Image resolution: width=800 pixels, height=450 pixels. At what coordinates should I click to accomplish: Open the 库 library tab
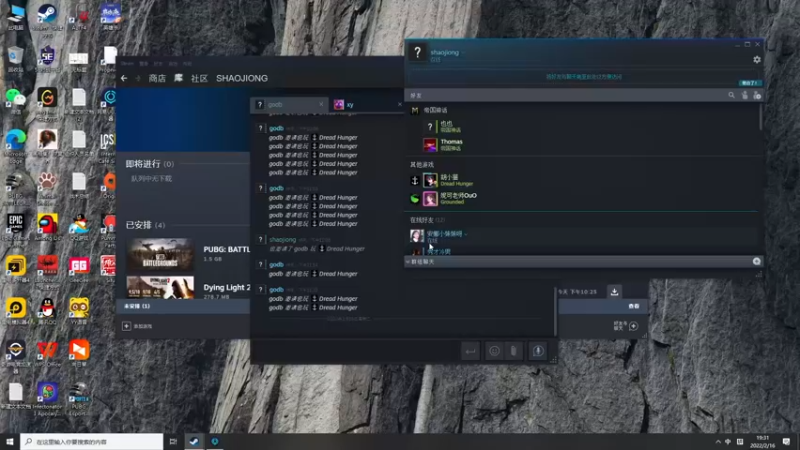(x=178, y=78)
